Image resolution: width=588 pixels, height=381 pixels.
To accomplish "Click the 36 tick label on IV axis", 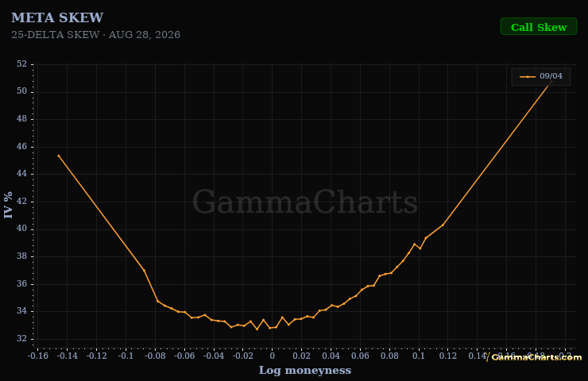I will (21, 284).
